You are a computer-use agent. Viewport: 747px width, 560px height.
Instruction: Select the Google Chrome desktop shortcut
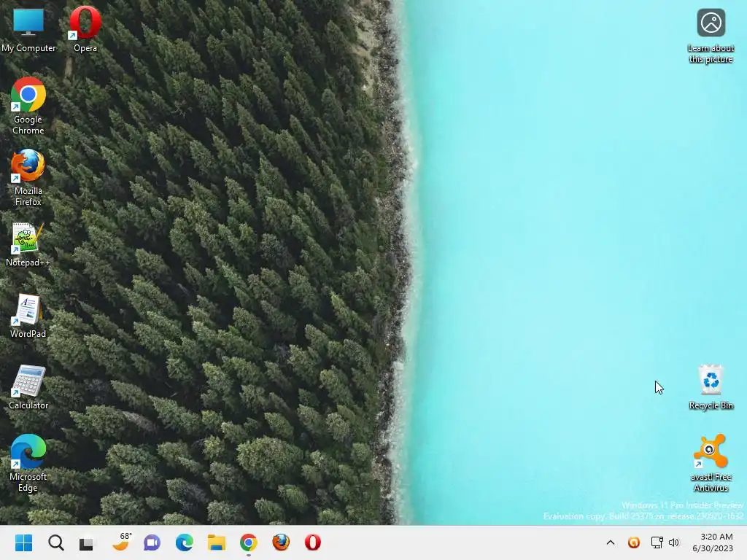(28, 106)
